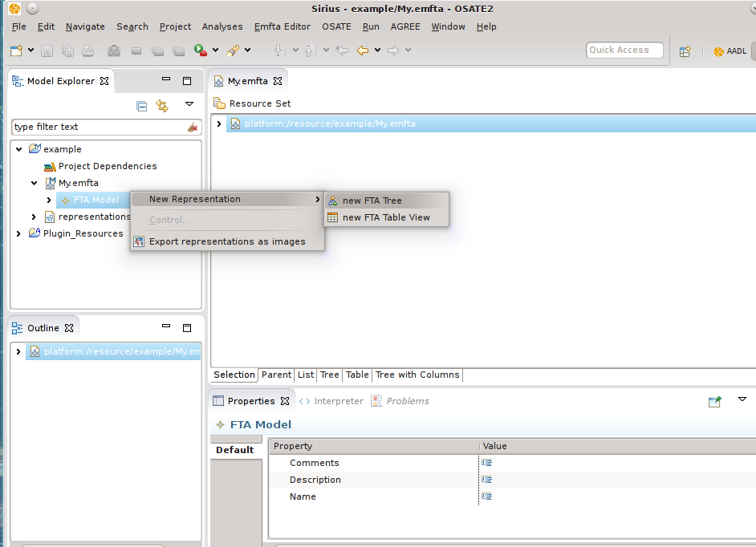This screenshot has width=756, height=547.
Task: Click the Back navigation arrow icon
Action: point(363,50)
